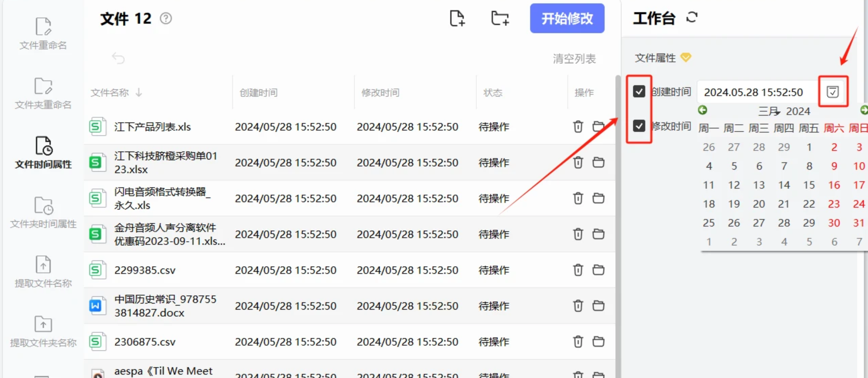Select day 14 in the calendar
This screenshot has height=378, width=868.
(x=784, y=185)
